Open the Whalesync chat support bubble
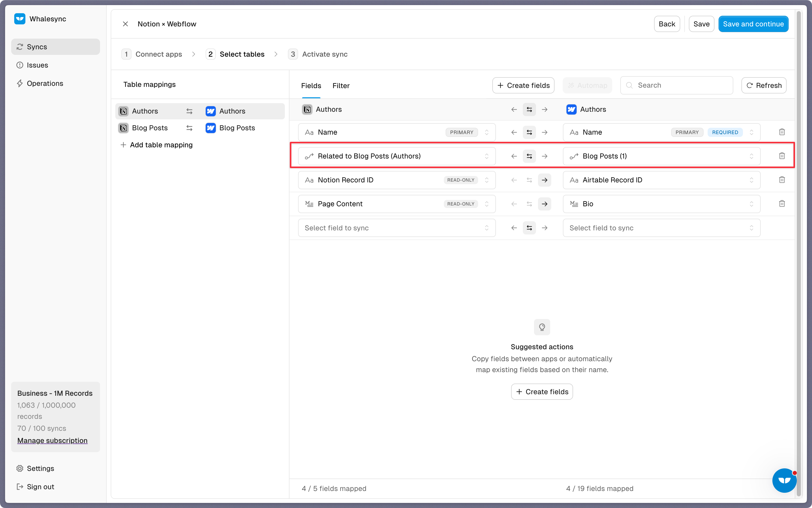This screenshot has height=508, width=812. (784, 481)
